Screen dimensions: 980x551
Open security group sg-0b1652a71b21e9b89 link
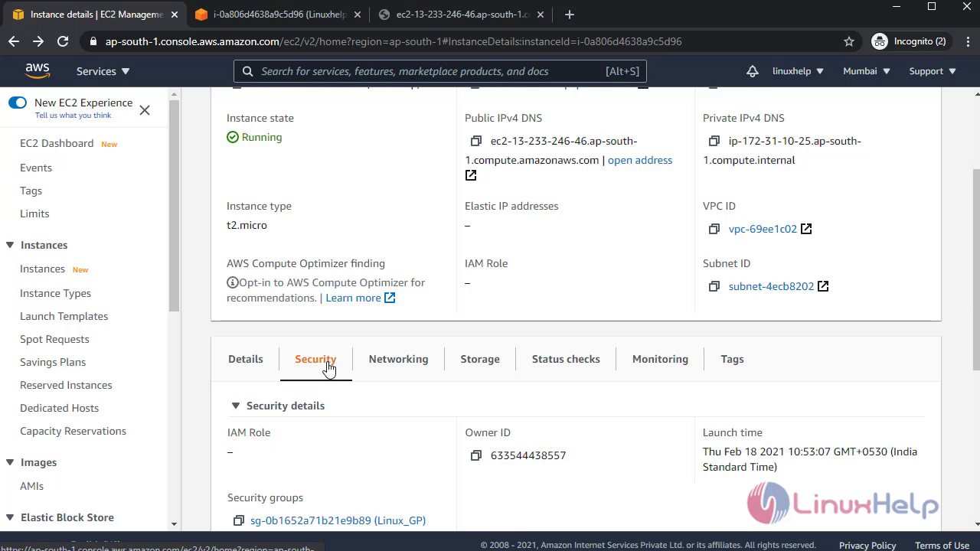pos(338,520)
